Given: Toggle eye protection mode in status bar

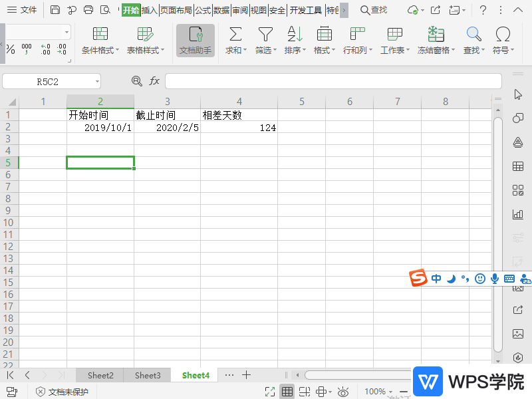Looking at the screenshot, I should click(x=343, y=392).
